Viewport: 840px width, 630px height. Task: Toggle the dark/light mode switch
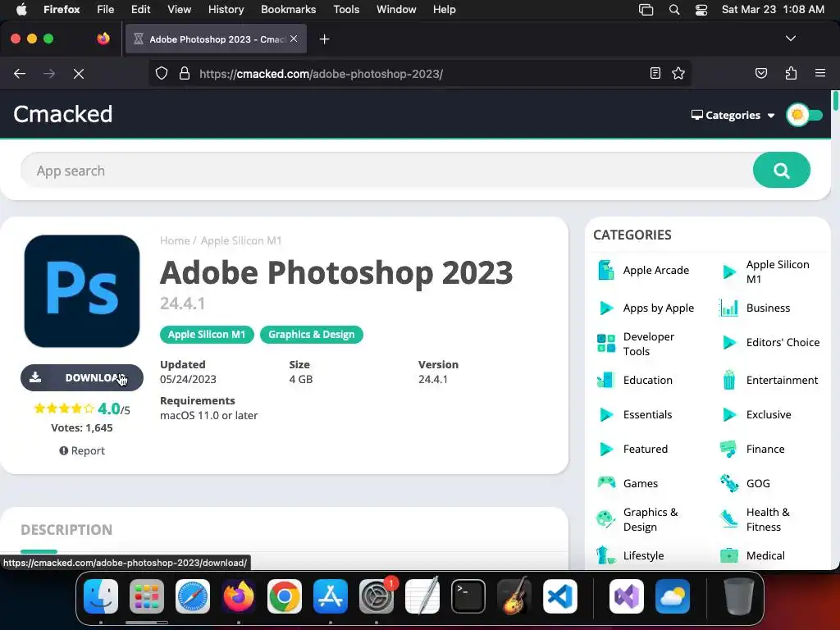(x=804, y=115)
